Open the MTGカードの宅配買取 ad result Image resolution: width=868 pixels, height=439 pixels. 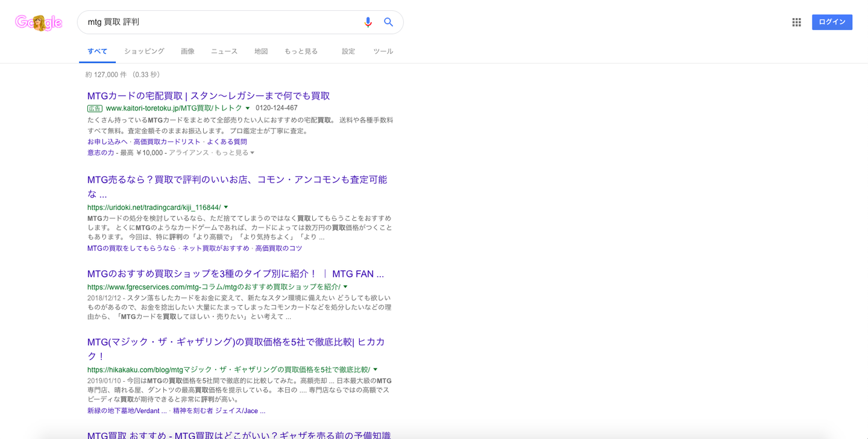tap(209, 96)
